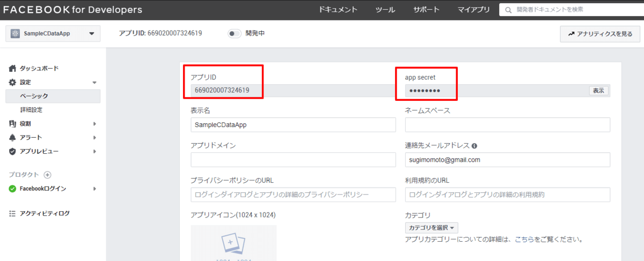Go to ダッシュボード in sidebar
This screenshot has height=261, width=644.
[39, 69]
